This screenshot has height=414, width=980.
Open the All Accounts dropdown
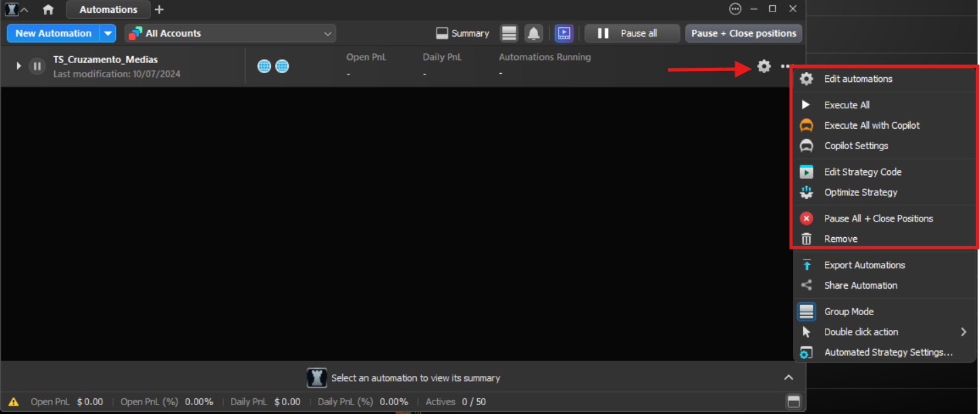(230, 33)
